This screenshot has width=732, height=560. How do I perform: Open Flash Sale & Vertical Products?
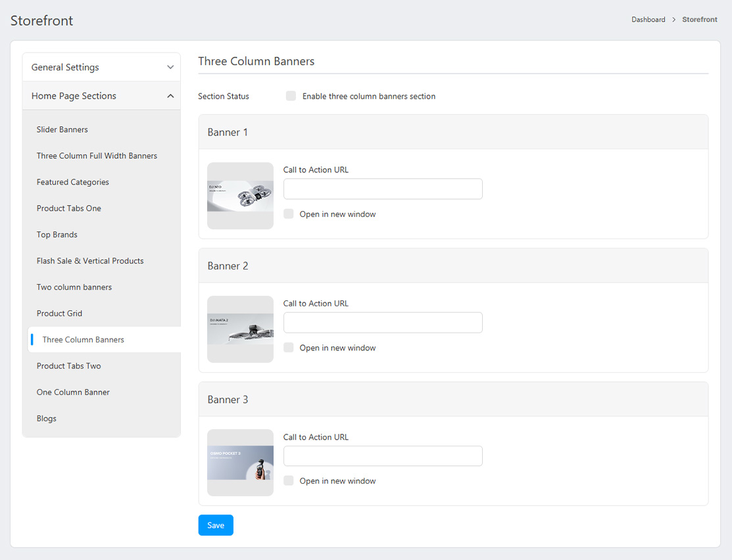tap(90, 261)
